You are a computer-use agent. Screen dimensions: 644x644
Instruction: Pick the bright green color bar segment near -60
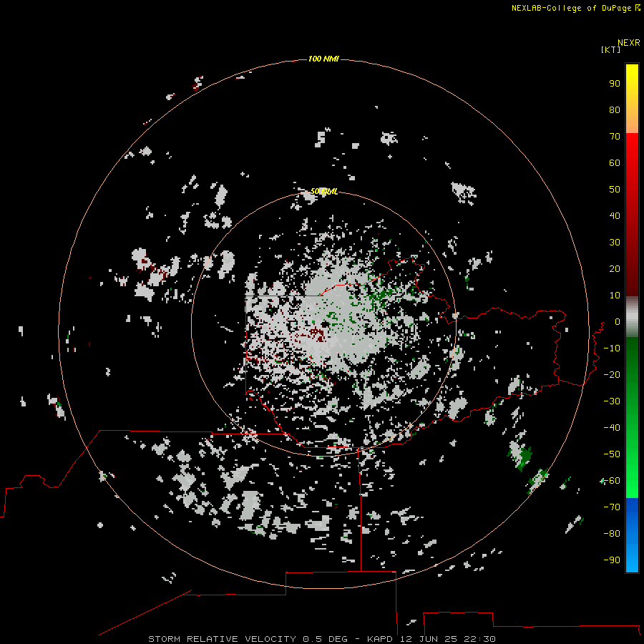point(632,481)
